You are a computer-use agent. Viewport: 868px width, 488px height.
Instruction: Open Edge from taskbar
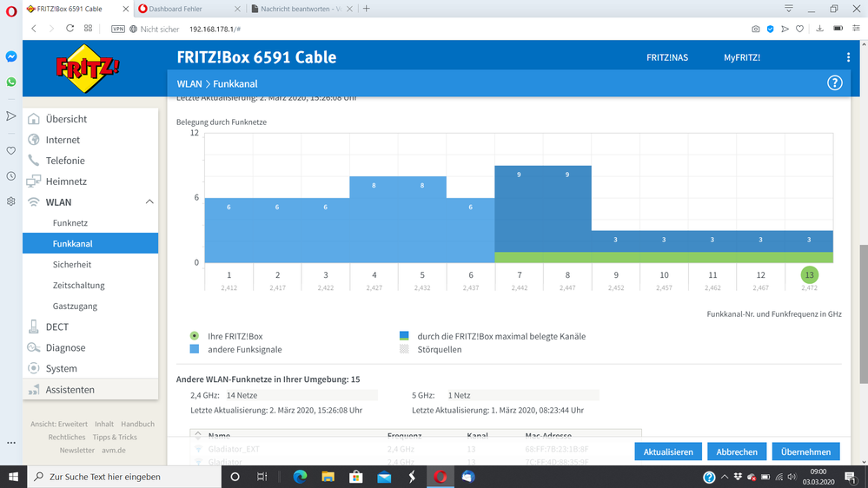point(300,477)
